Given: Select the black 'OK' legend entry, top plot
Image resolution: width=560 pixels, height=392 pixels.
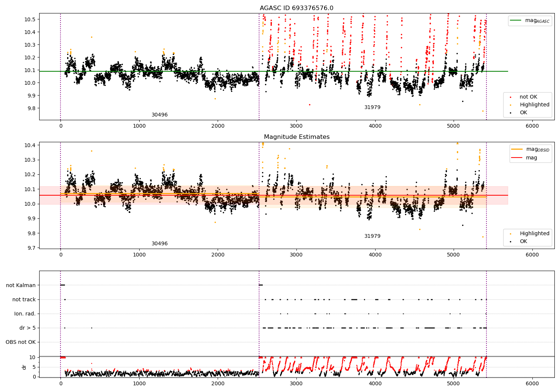Looking at the screenshot, I should pos(519,113).
